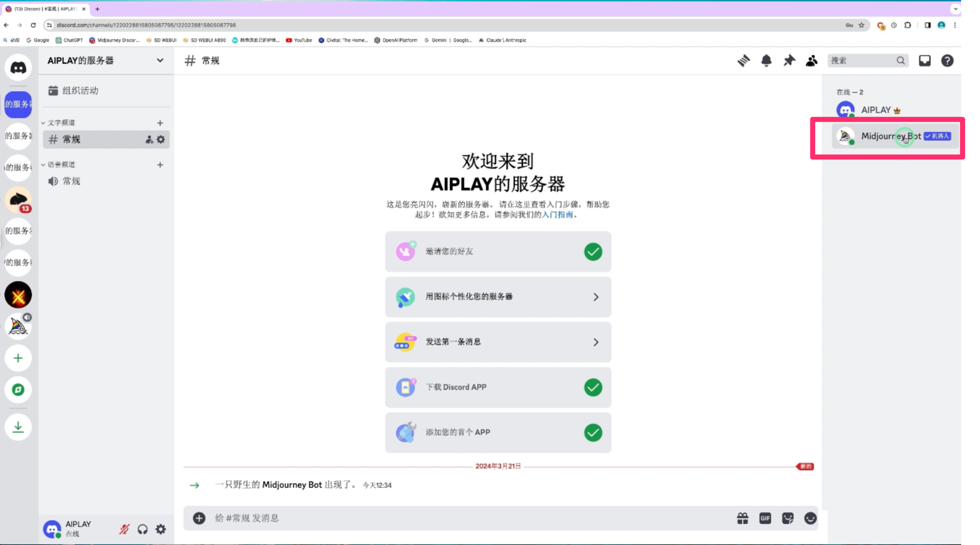The width and height of the screenshot is (980, 545).
Task: Bookmark page with the star icon
Action: point(861,25)
